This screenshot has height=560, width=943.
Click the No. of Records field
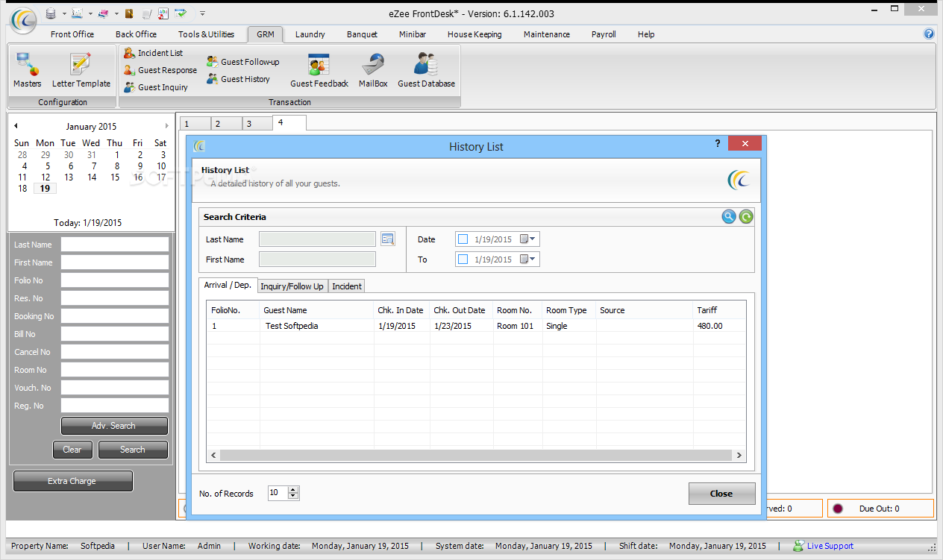point(278,493)
